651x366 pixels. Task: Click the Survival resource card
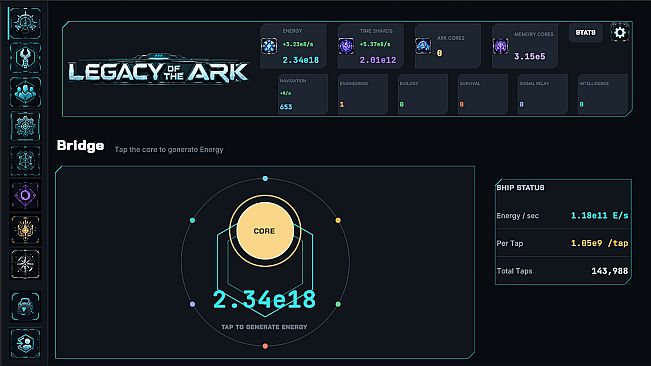click(482, 94)
